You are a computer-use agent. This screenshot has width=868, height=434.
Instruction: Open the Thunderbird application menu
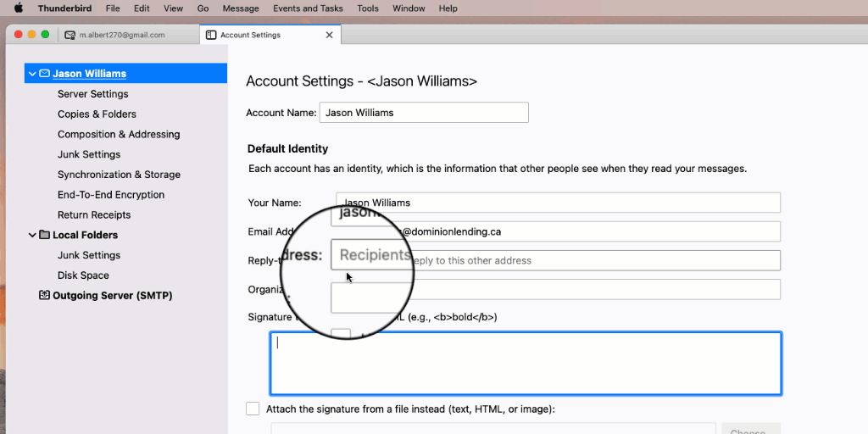pyautogui.click(x=64, y=8)
